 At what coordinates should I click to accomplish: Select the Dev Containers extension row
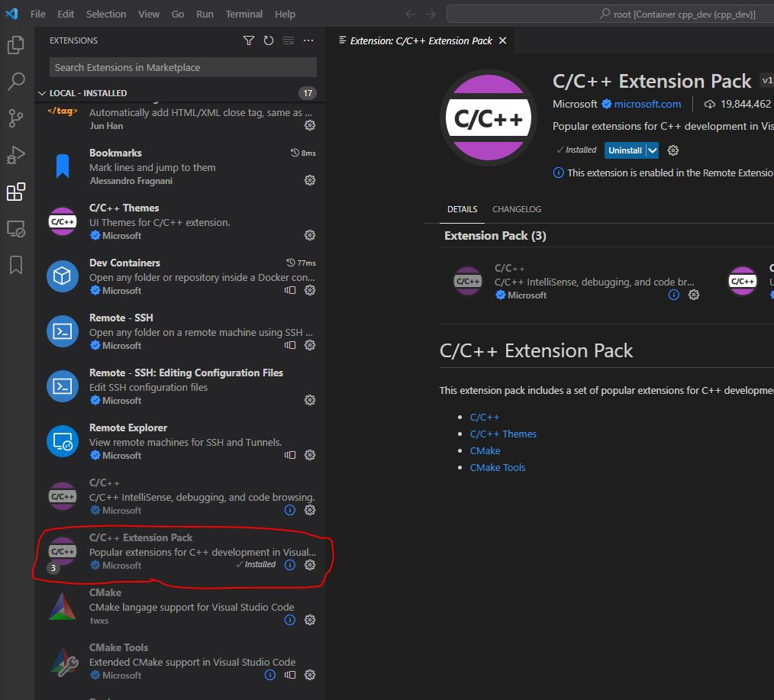click(180, 276)
